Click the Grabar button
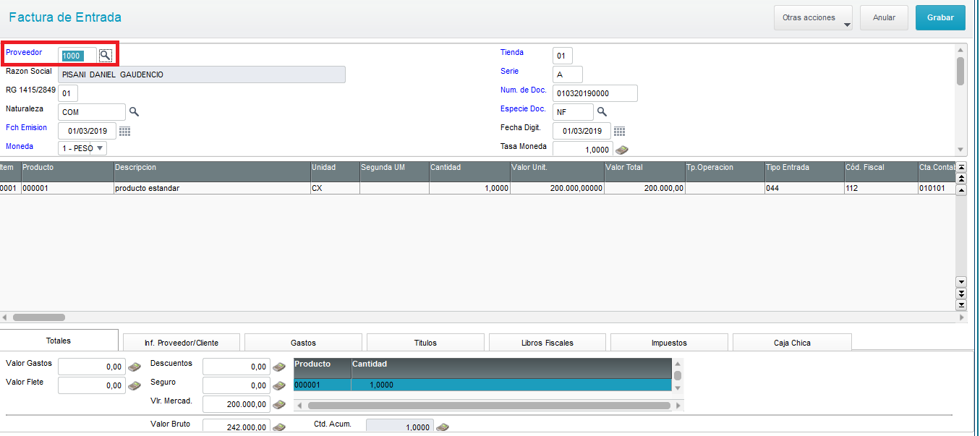This screenshot has height=436, width=980. click(940, 18)
